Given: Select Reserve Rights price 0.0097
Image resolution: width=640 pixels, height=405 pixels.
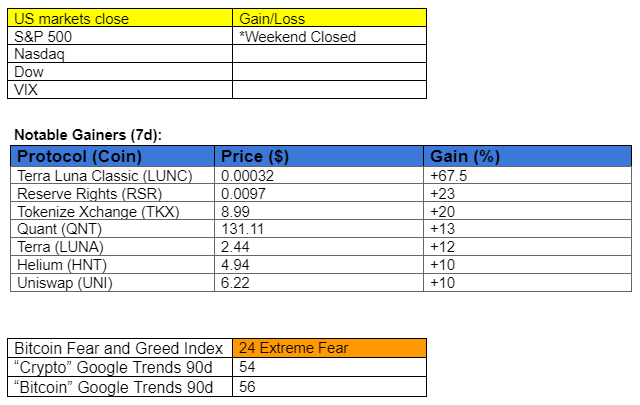Looking at the screenshot, I should pyautogui.click(x=319, y=193).
